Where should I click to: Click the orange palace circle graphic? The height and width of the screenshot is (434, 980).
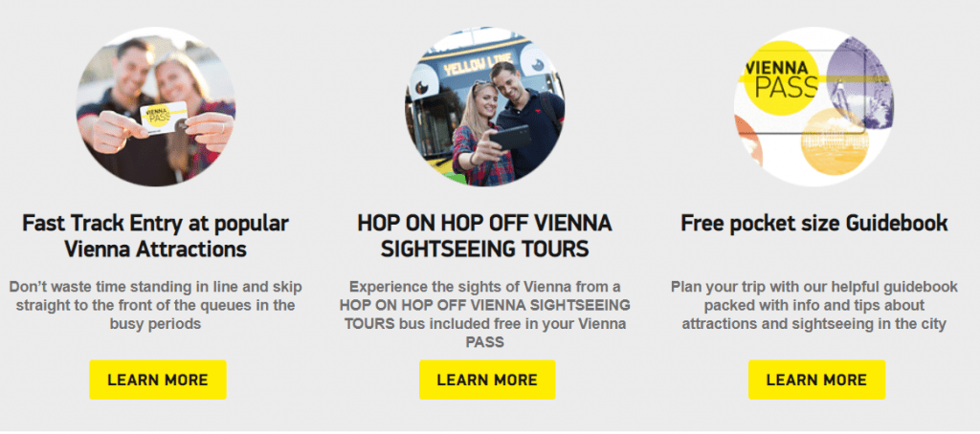click(x=835, y=141)
